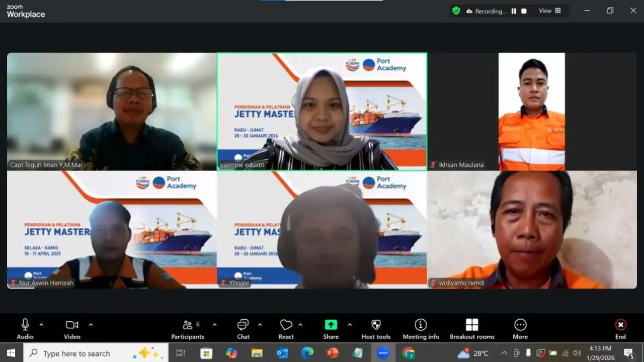Open Google Chrome from taskbar
This screenshot has width=644, height=362.
click(x=409, y=353)
